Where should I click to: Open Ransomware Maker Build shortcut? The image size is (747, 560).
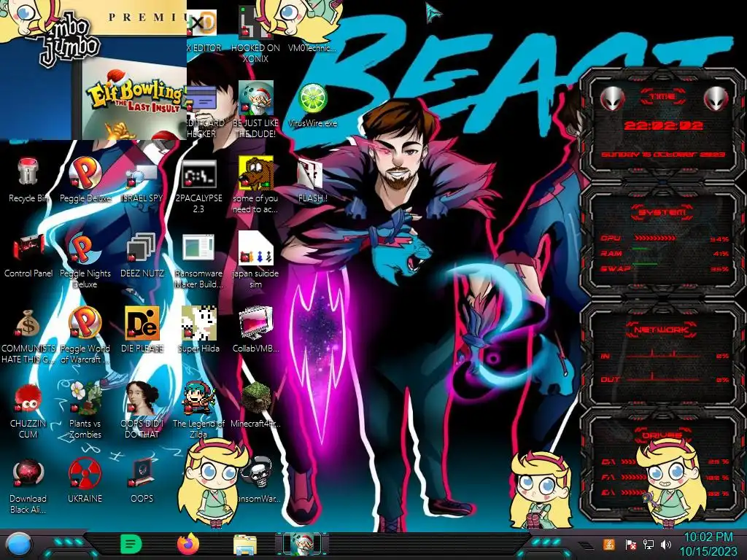198,248
